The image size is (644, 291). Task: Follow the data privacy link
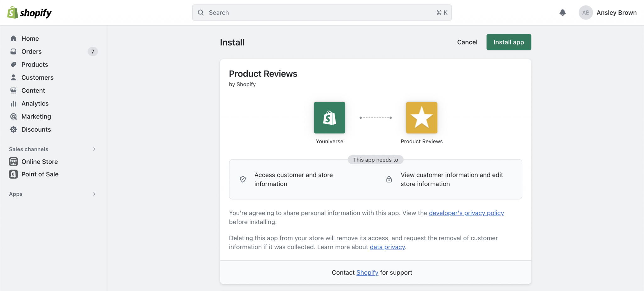click(387, 247)
